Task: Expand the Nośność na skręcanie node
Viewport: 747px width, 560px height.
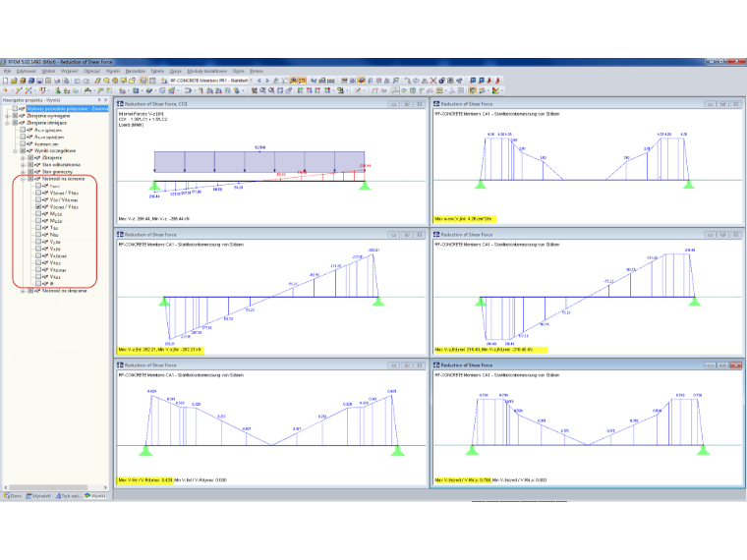Action: point(23,291)
